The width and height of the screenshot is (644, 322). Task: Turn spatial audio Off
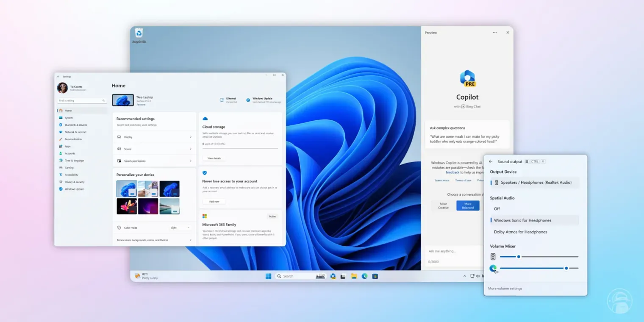click(497, 209)
